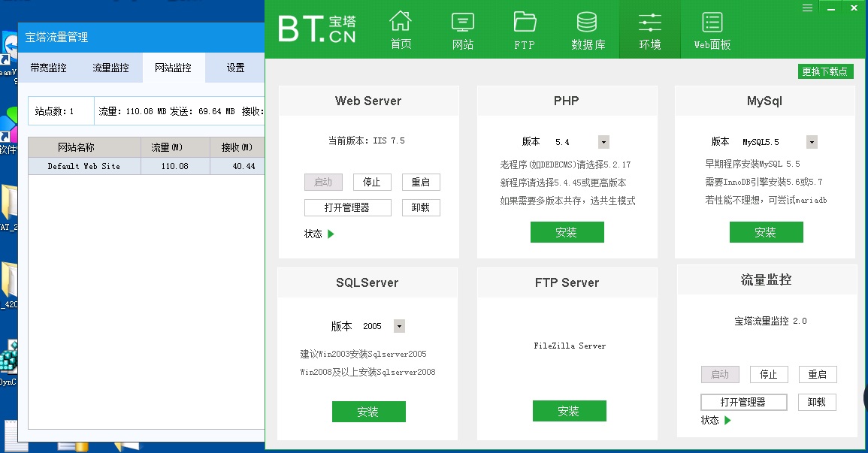The width and height of the screenshot is (868, 453).
Task: Select the Default Web Site row
Action: point(146,166)
